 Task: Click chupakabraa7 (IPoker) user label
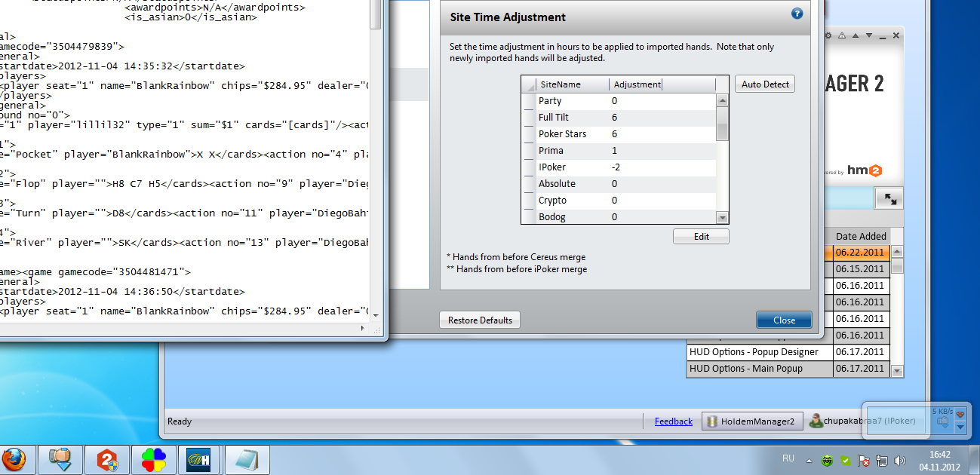(869, 421)
